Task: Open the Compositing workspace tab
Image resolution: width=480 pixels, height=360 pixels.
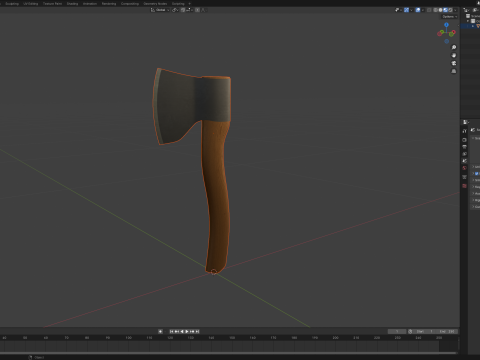Action: [130, 4]
